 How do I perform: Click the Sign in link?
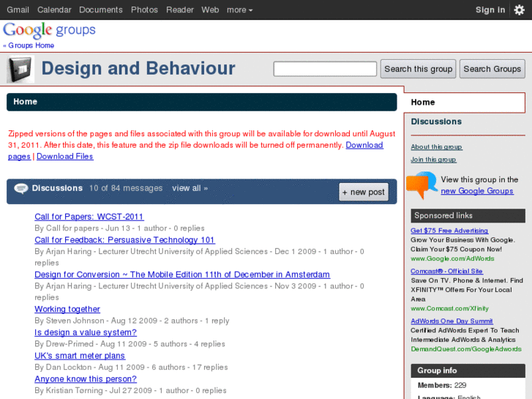(490, 10)
